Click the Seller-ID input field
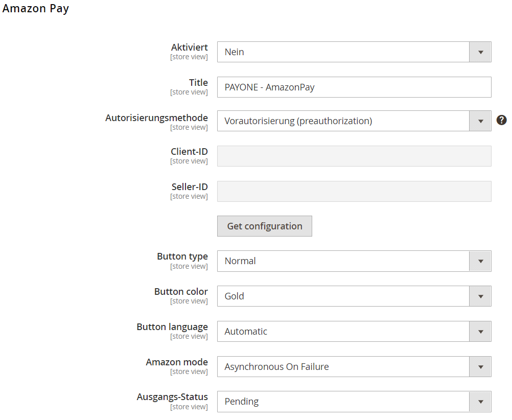 (354, 192)
